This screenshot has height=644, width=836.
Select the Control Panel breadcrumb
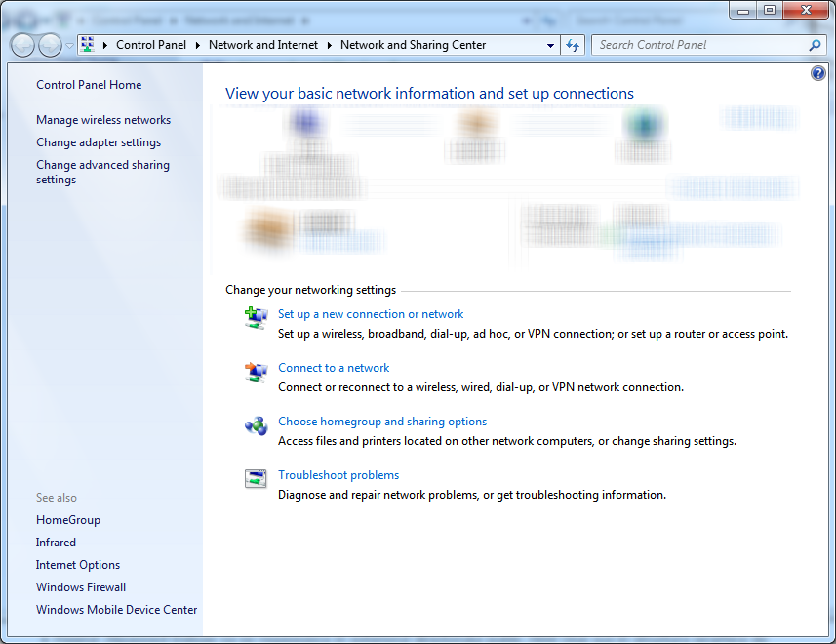point(151,45)
